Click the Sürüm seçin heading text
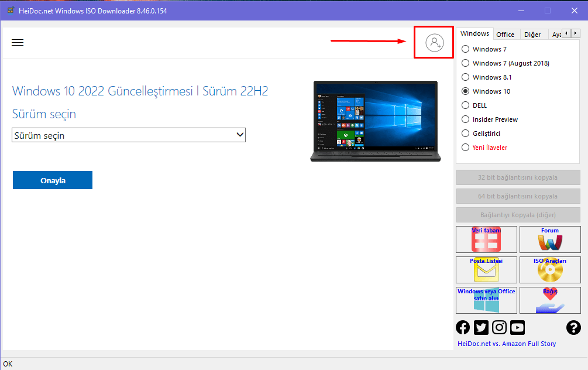The height and width of the screenshot is (370, 588). pyautogui.click(x=44, y=114)
